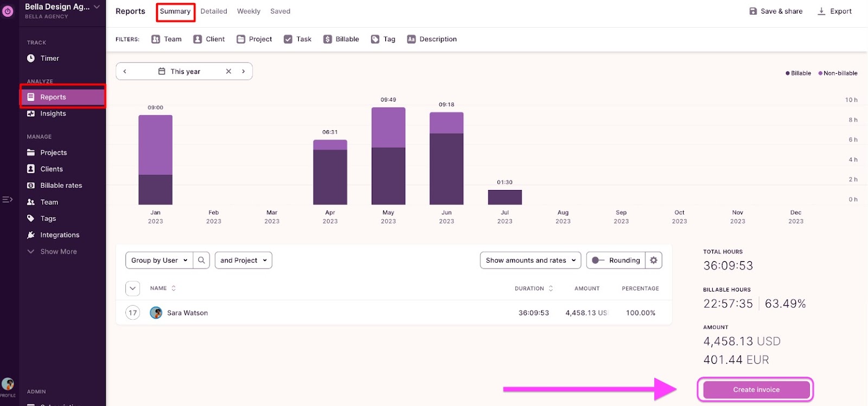Open the Group by User dropdown

point(159,261)
